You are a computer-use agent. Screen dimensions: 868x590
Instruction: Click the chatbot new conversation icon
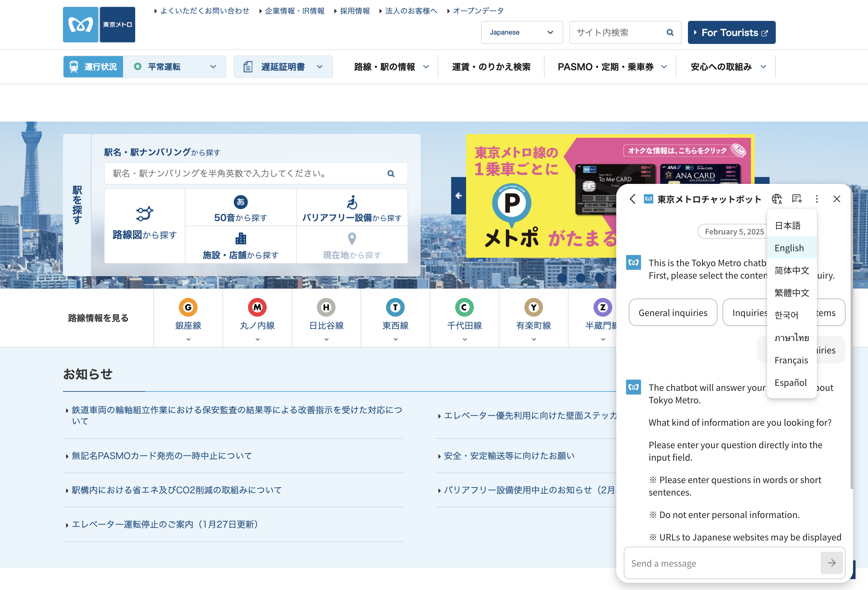pos(796,199)
